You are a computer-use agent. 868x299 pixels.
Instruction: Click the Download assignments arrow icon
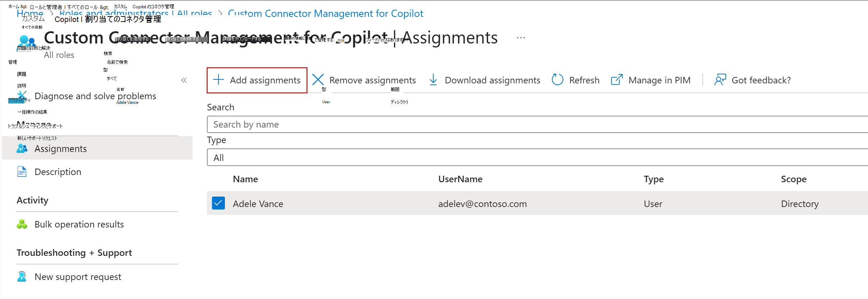click(433, 80)
